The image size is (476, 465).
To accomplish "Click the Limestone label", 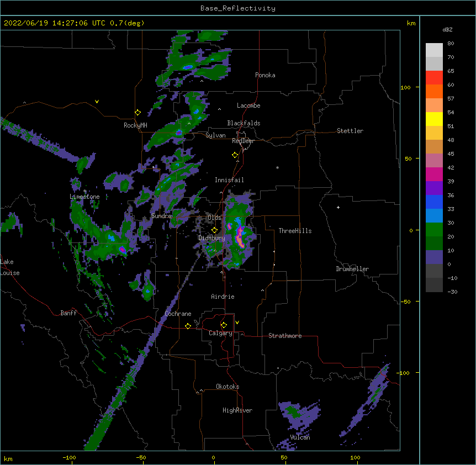I will (x=84, y=197).
